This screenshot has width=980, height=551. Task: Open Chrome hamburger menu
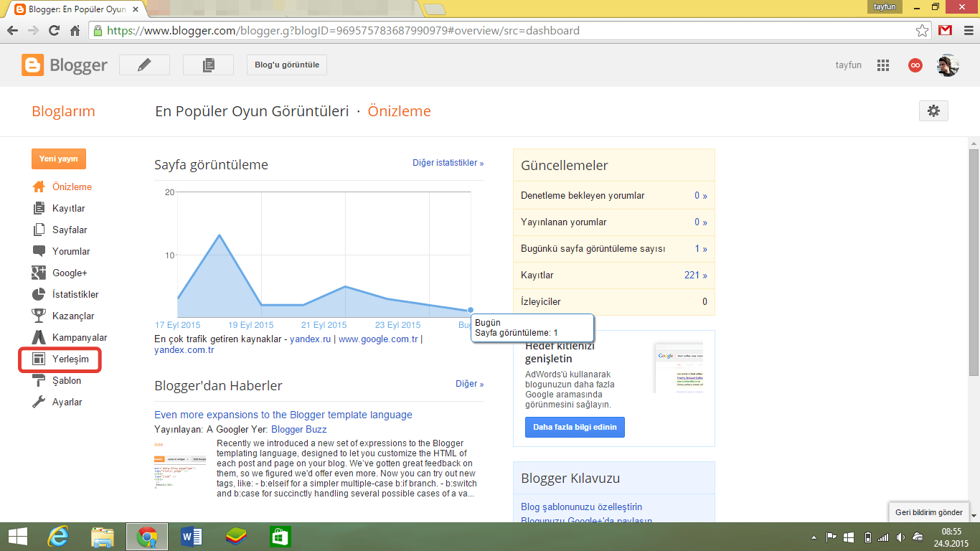click(x=966, y=31)
